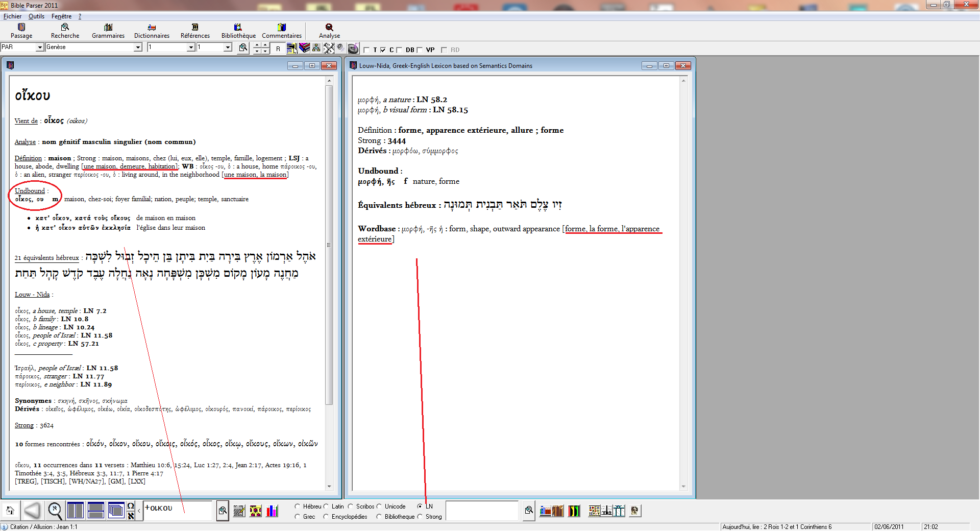Click the Hebrew aleph magnifier icon

(x=55, y=510)
